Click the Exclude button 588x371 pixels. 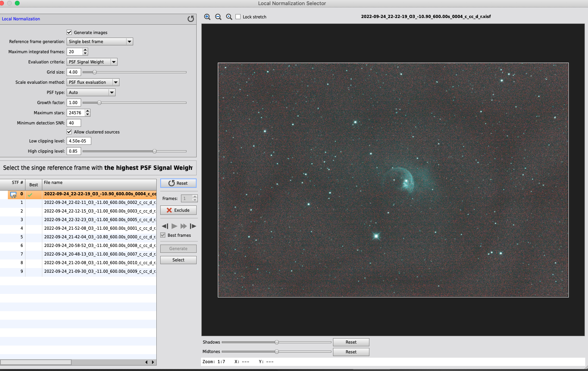pyautogui.click(x=178, y=210)
